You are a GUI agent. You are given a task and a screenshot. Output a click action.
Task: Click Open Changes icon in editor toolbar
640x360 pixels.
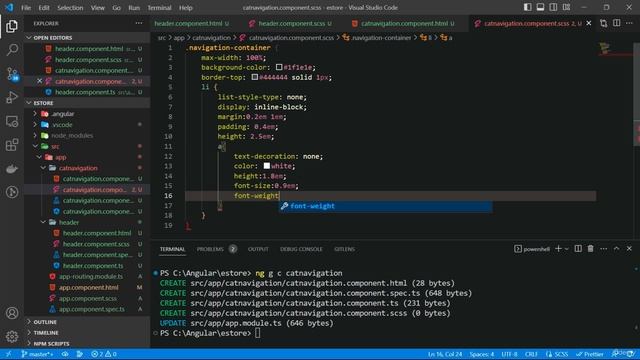pyautogui.click(x=603, y=24)
